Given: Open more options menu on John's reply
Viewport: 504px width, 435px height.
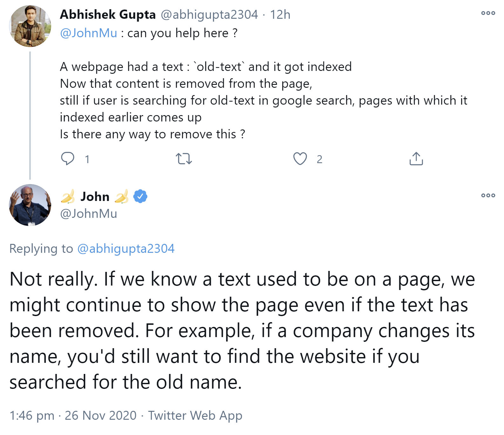Looking at the screenshot, I should coord(488,195).
